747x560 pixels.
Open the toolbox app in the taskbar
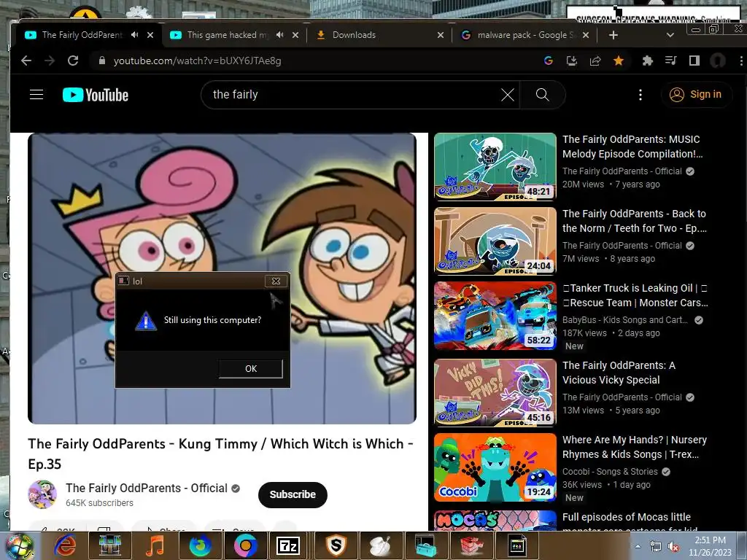coord(425,545)
